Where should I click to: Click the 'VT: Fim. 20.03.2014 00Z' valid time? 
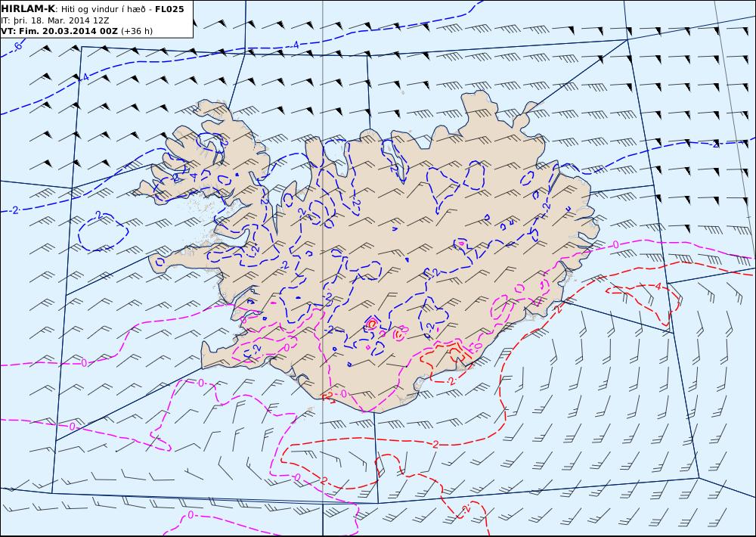(x=59, y=31)
